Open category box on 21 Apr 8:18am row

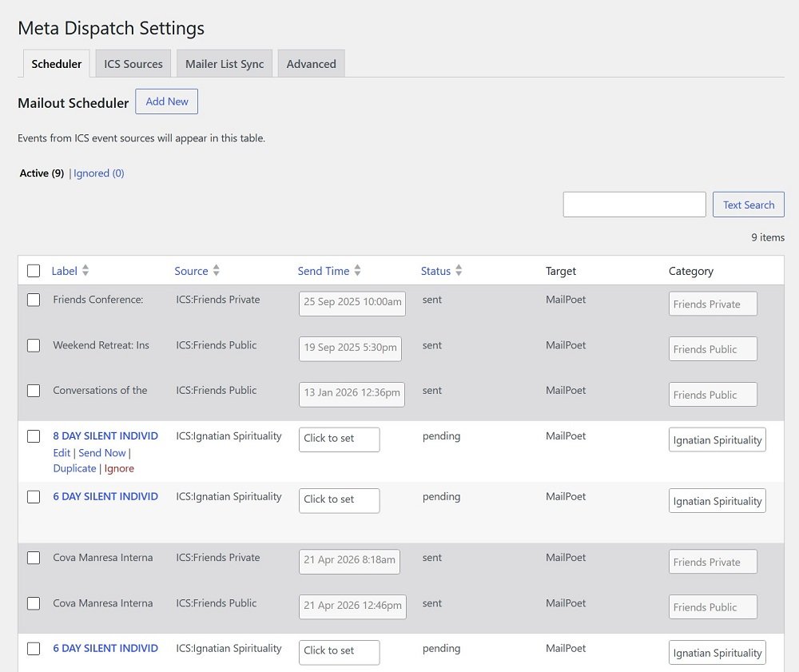(x=713, y=562)
